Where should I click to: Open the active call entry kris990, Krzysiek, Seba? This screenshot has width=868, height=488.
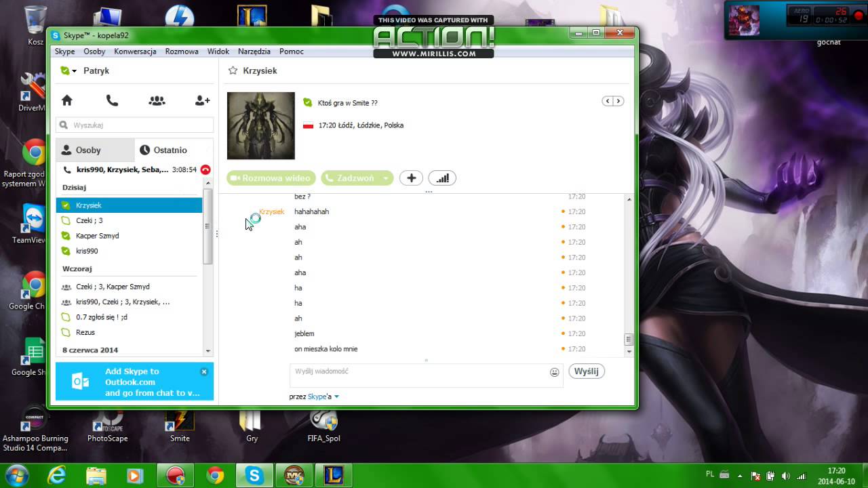point(129,169)
